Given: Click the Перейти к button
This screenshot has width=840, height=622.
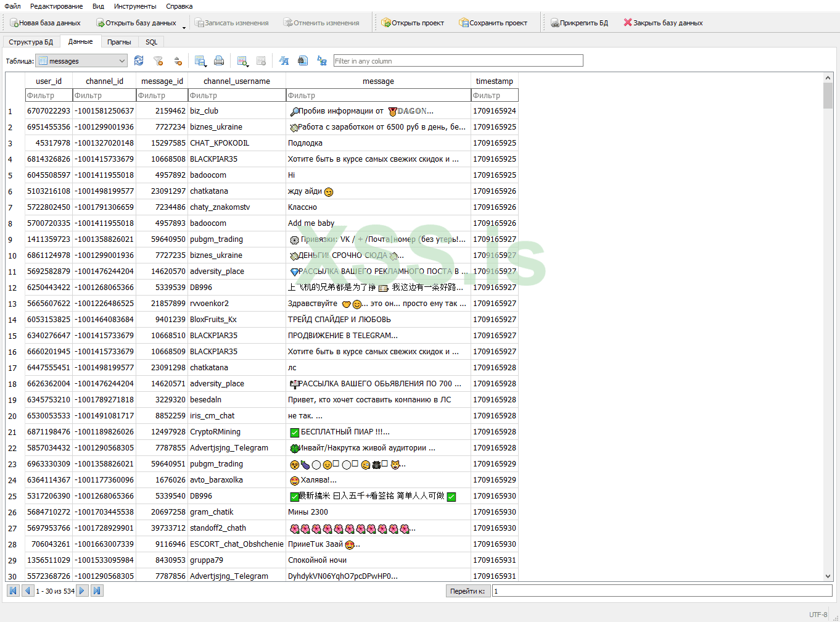Looking at the screenshot, I should pos(467,591).
